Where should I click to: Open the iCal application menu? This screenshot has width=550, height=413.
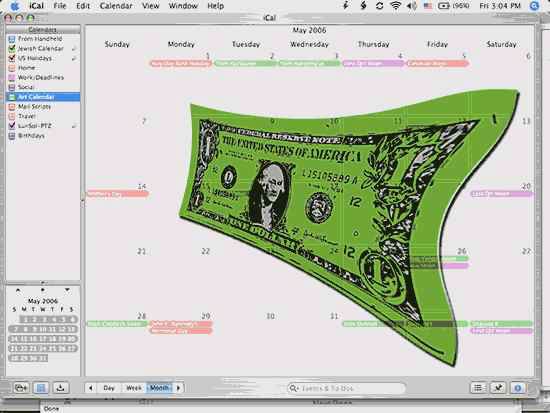[x=36, y=6]
